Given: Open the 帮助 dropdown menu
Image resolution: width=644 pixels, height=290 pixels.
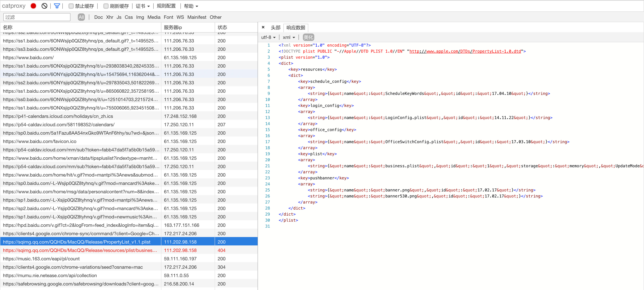Looking at the screenshot, I should [191, 6].
